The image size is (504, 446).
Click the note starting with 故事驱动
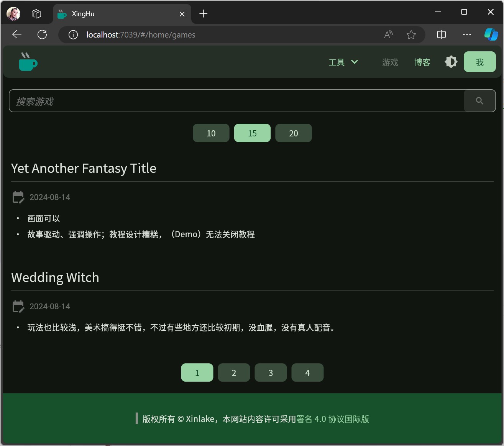tap(141, 234)
